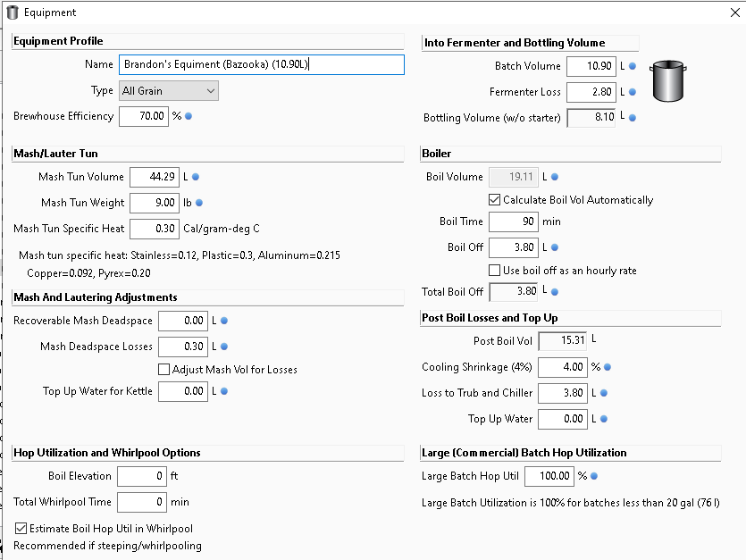This screenshot has width=746, height=560.
Task: Check Adjust Mash Vol for Losses
Action: [163, 369]
